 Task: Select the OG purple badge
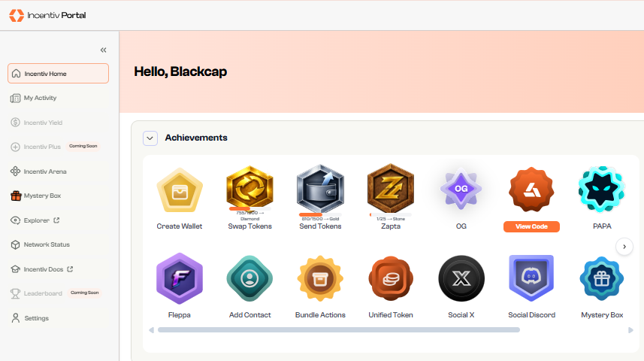point(461,188)
